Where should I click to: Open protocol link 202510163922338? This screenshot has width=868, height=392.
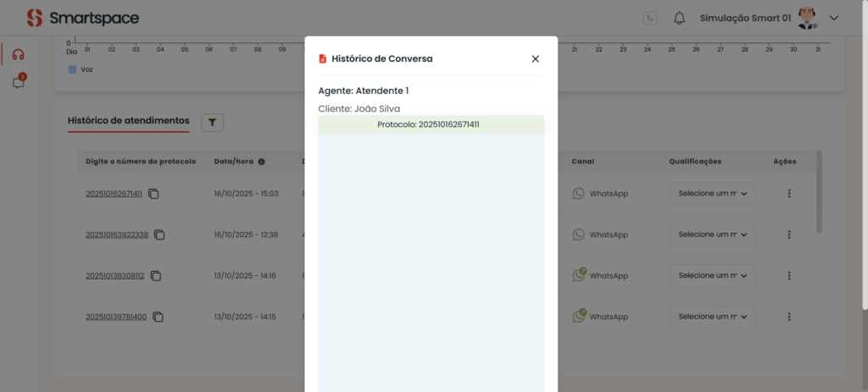pos(117,235)
